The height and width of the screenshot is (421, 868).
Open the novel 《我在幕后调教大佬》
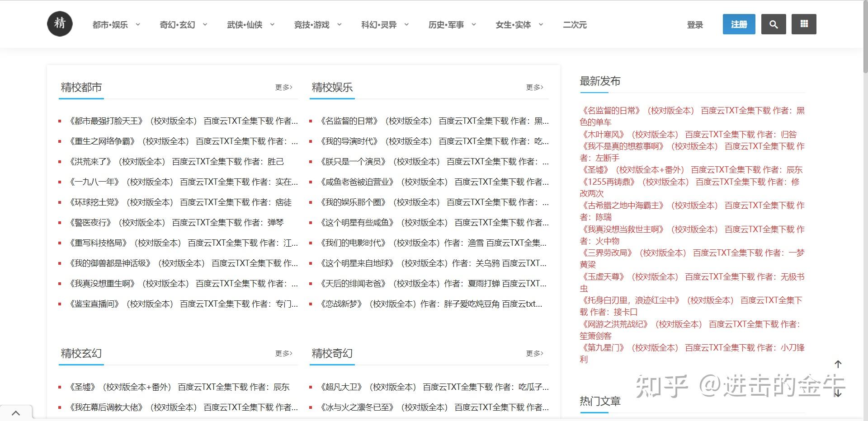tap(183, 407)
